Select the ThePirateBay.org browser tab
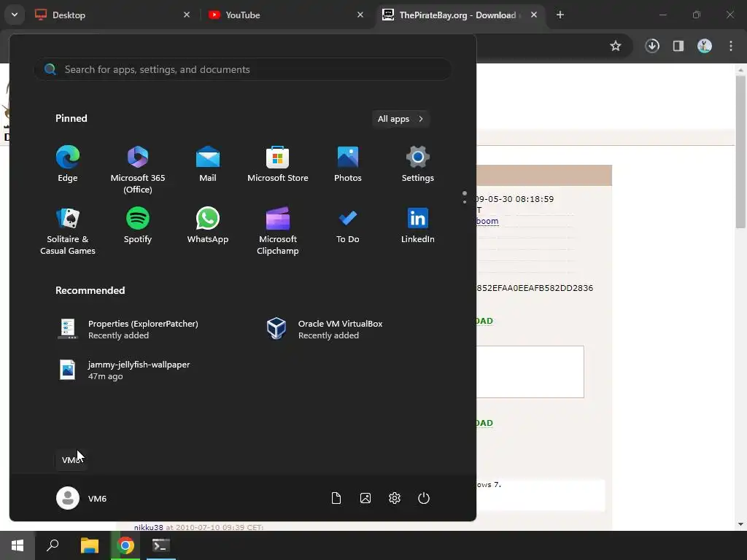 point(460,15)
